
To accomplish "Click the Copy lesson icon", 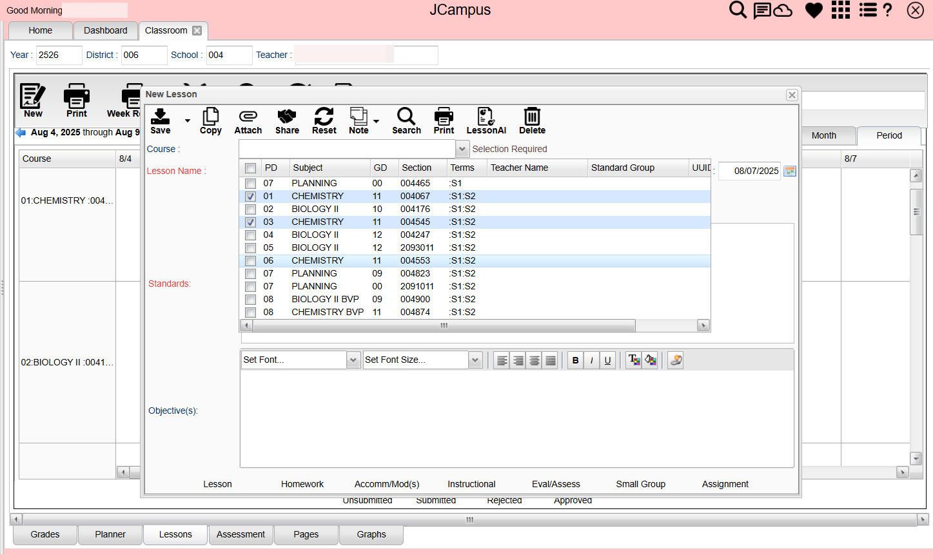I will coord(211,121).
